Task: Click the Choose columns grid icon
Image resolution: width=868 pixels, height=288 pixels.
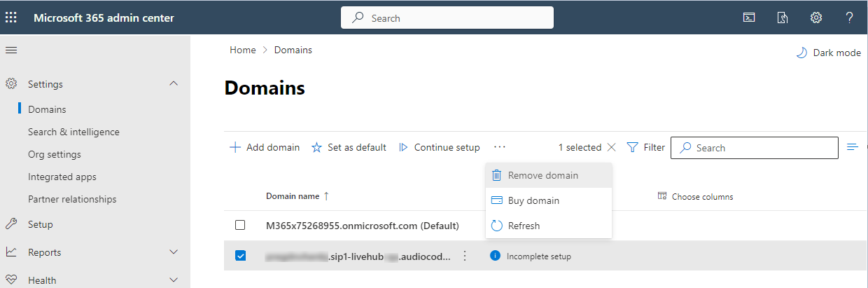Action: pyautogui.click(x=662, y=197)
